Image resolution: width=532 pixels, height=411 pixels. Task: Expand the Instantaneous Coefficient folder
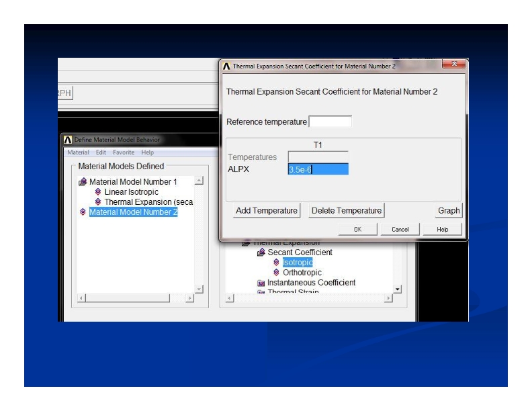coord(261,283)
